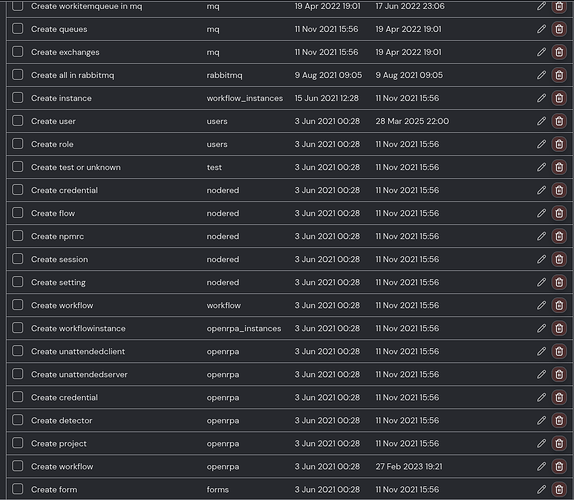Tick checkbox for Create test or unknown
574x500 pixels.
[18, 167]
